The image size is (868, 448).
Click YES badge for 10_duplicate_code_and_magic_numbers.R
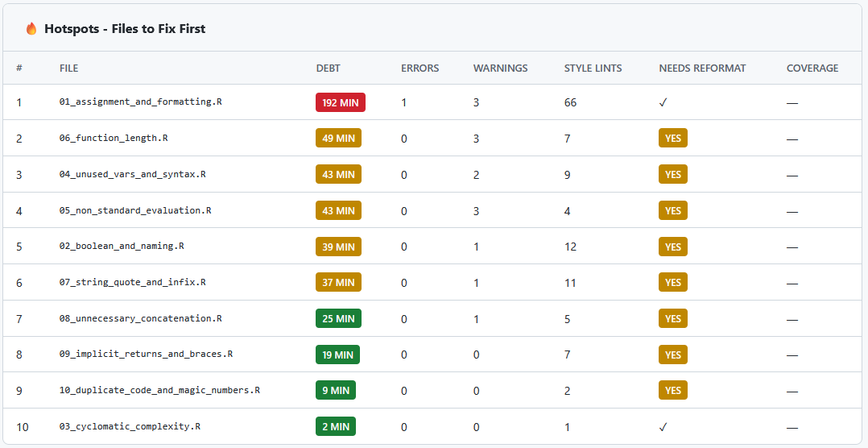(x=672, y=391)
